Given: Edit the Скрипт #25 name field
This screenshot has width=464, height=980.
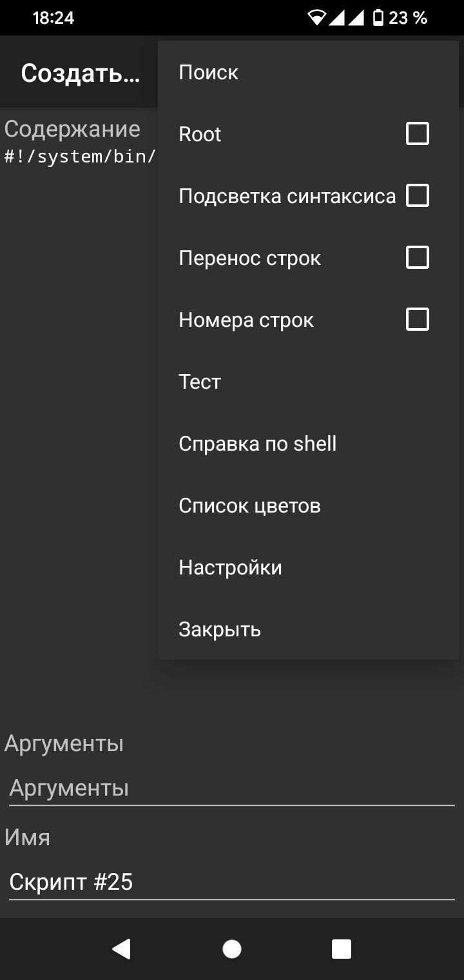Looking at the screenshot, I should tap(232, 882).
